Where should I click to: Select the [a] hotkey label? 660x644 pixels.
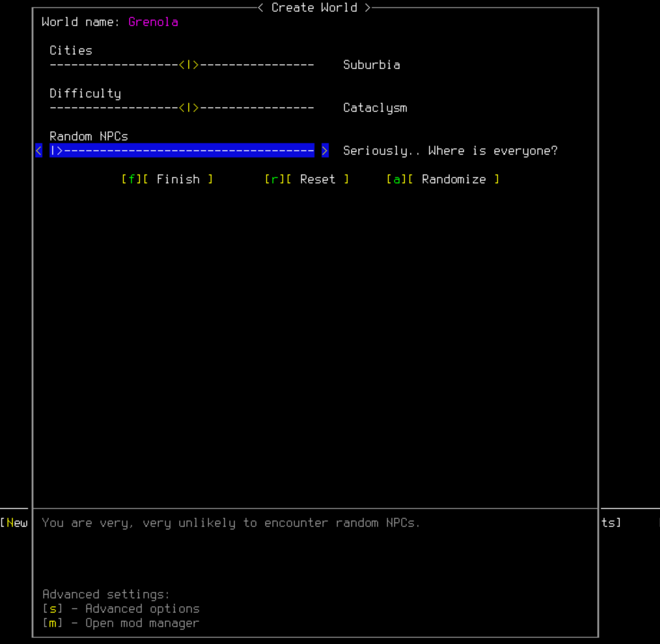click(x=396, y=179)
